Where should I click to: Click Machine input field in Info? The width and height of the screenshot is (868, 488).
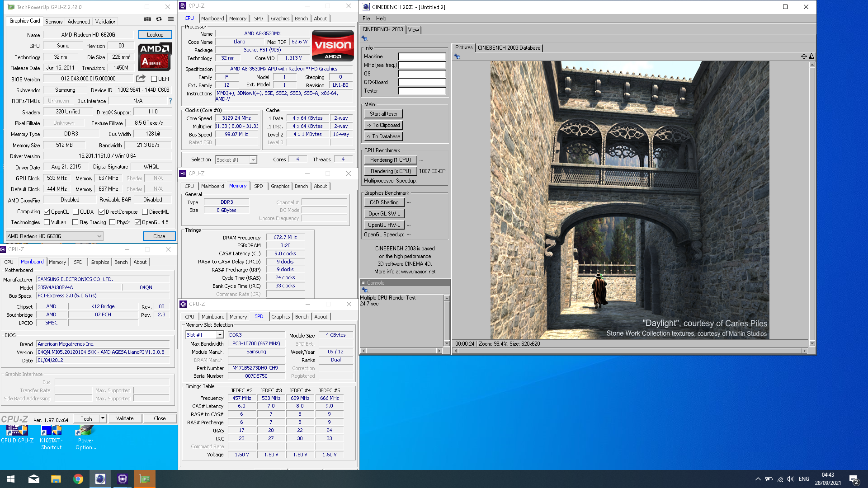click(422, 56)
